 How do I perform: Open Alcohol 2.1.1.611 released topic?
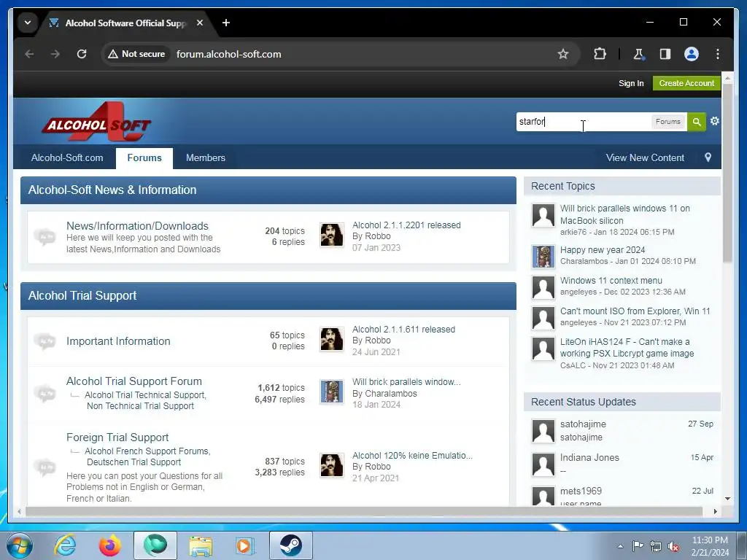(403, 330)
